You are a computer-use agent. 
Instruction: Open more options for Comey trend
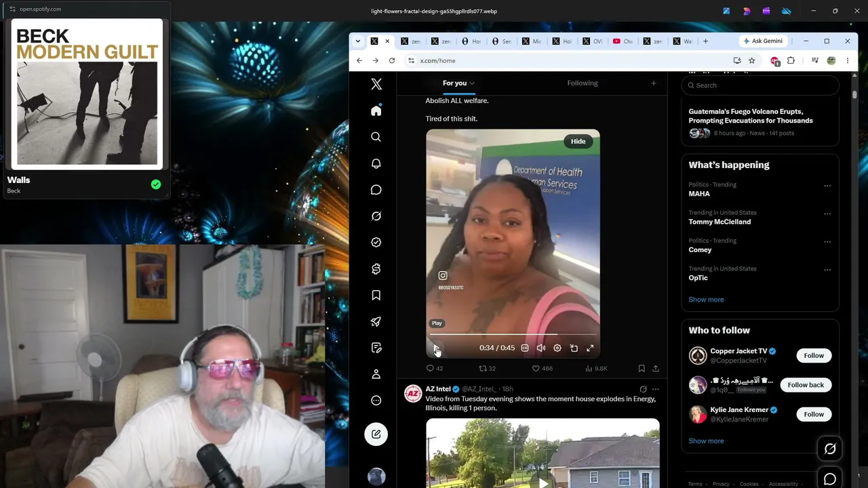pos(827,241)
